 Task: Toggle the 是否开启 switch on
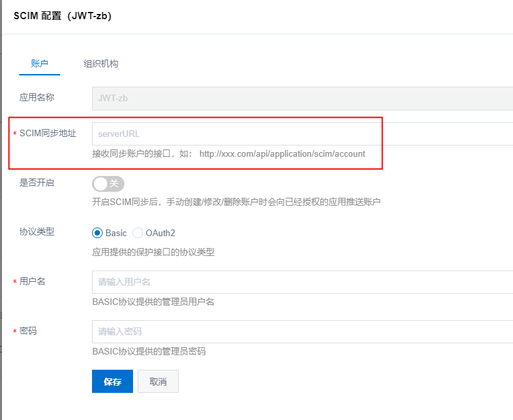pyautogui.click(x=108, y=184)
